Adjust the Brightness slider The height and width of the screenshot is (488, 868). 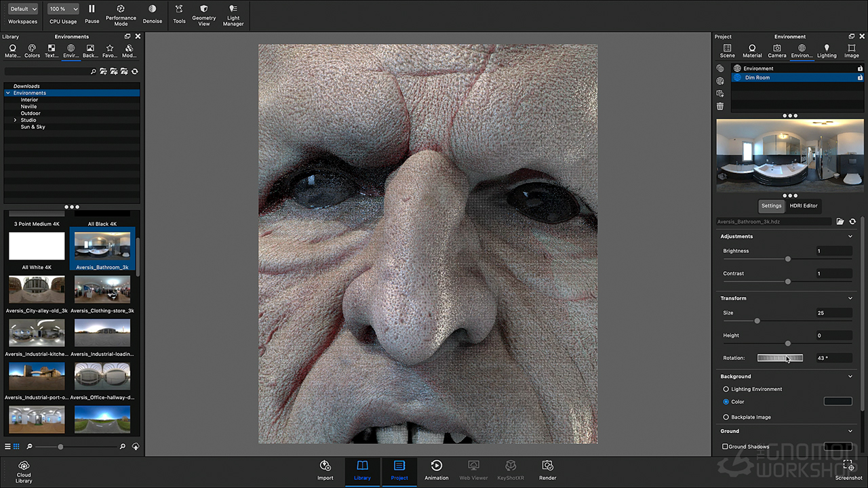788,259
